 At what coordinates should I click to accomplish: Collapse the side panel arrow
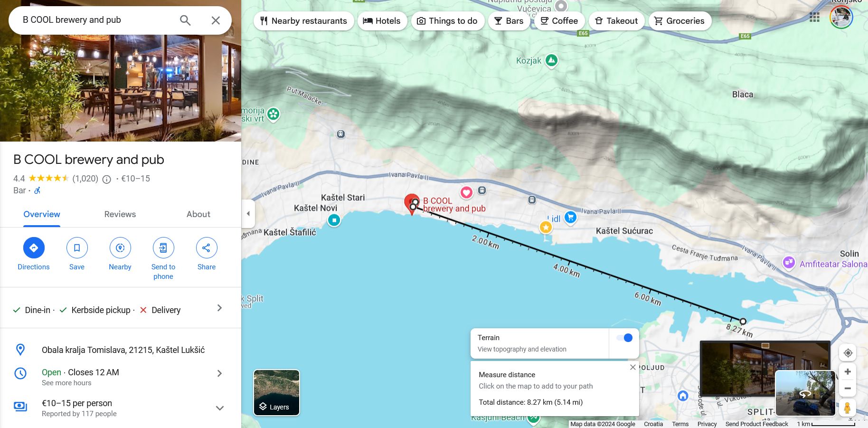click(x=248, y=214)
